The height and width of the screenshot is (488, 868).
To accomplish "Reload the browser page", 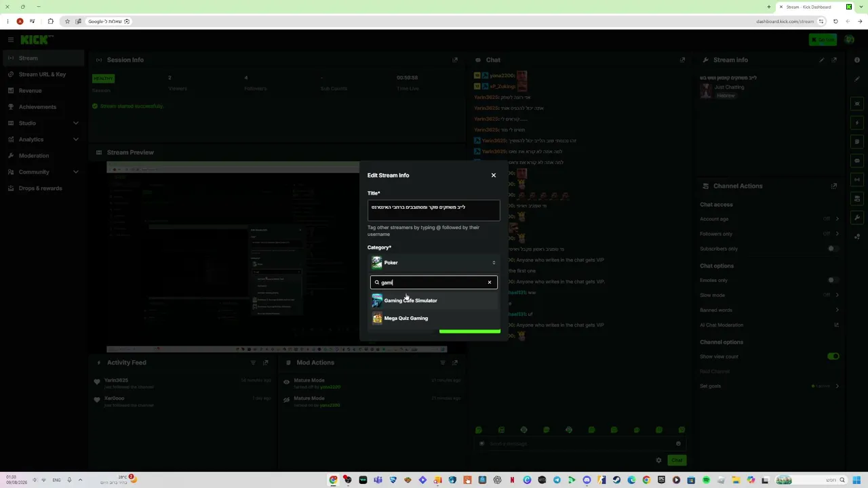I will tap(835, 21).
